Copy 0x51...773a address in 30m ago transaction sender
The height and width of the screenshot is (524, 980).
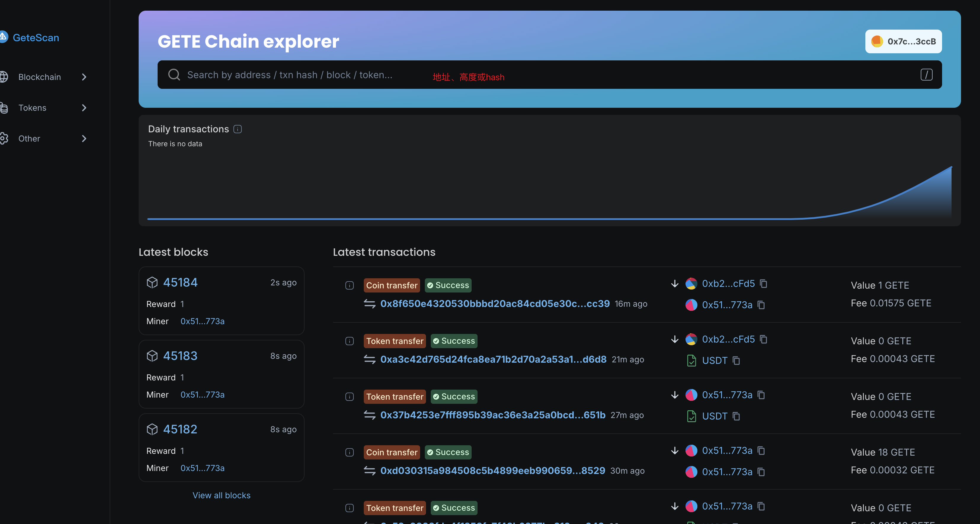[x=761, y=451]
